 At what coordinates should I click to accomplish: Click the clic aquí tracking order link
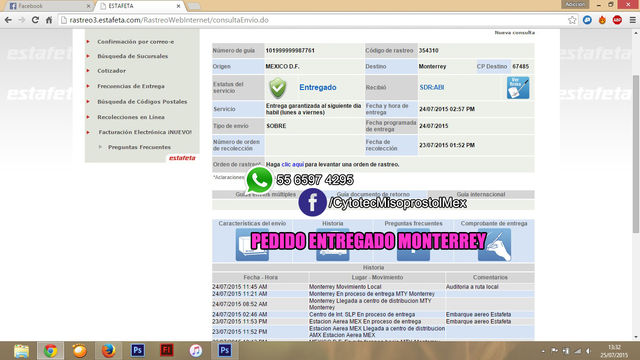click(x=293, y=164)
